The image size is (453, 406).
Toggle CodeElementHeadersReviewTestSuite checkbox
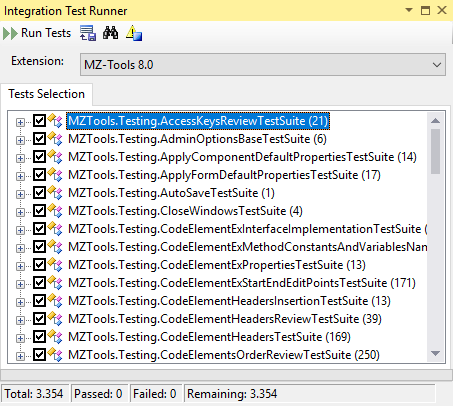tap(39, 319)
